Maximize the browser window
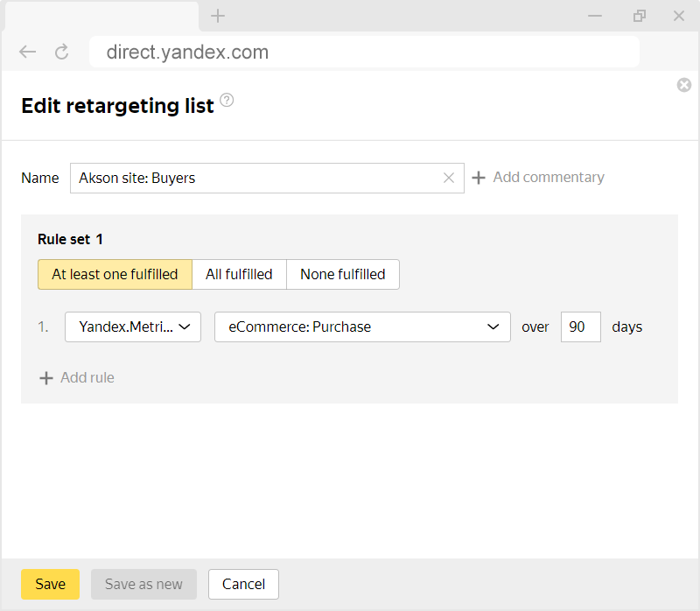Viewport: 700px width, 611px height. [x=640, y=16]
